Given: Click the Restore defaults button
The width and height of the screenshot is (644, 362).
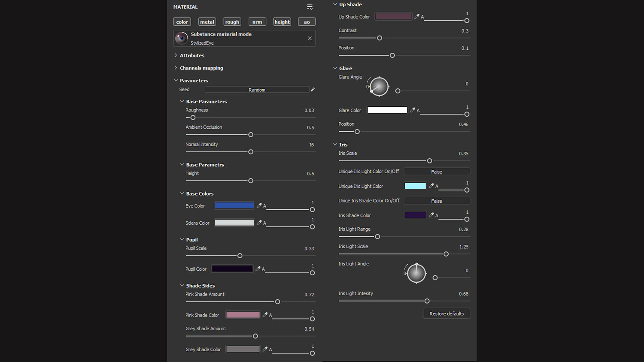Looking at the screenshot, I should (447, 314).
